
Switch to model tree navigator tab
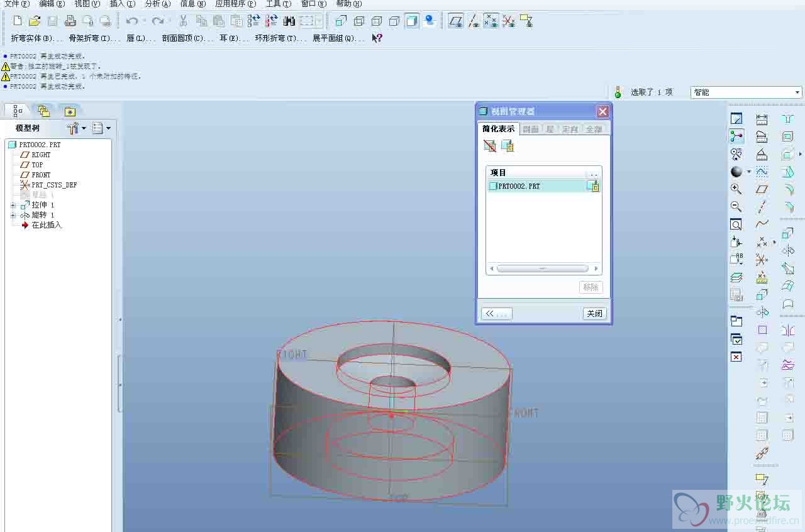click(x=18, y=111)
